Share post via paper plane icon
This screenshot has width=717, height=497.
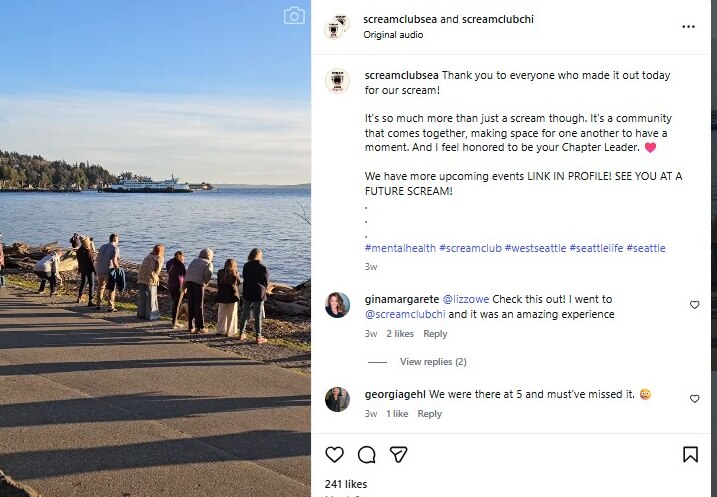coord(398,455)
